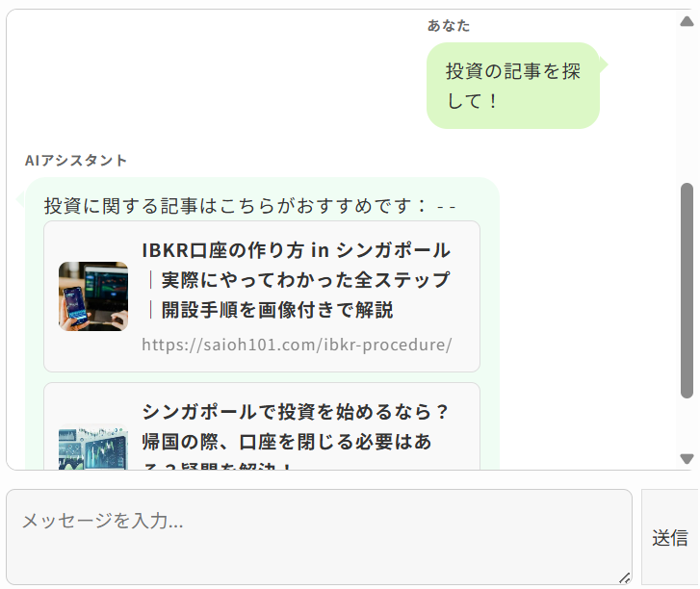This screenshot has width=700, height=589.
Task: Click the 帰国の際、口座を閉じる必要はあ title line
Action: click(287, 442)
